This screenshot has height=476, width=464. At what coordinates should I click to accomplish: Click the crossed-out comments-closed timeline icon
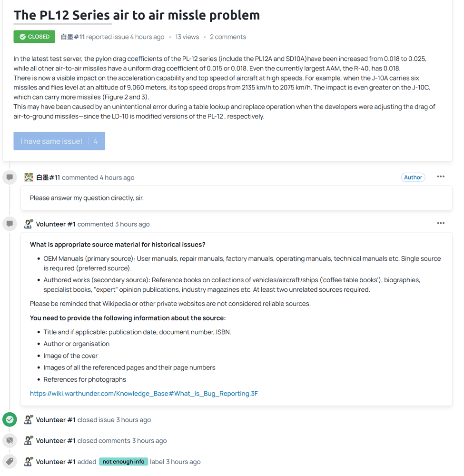click(10, 441)
